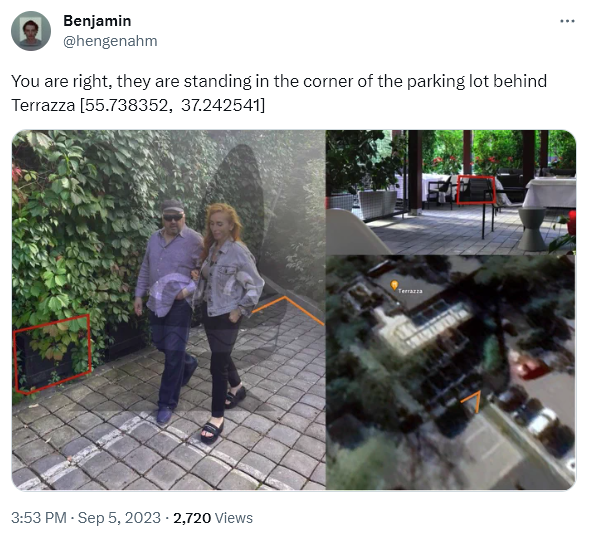Open the restaurant terrace patio photo
The width and height of the screenshot is (593, 537).
click(x=451, y=192)
